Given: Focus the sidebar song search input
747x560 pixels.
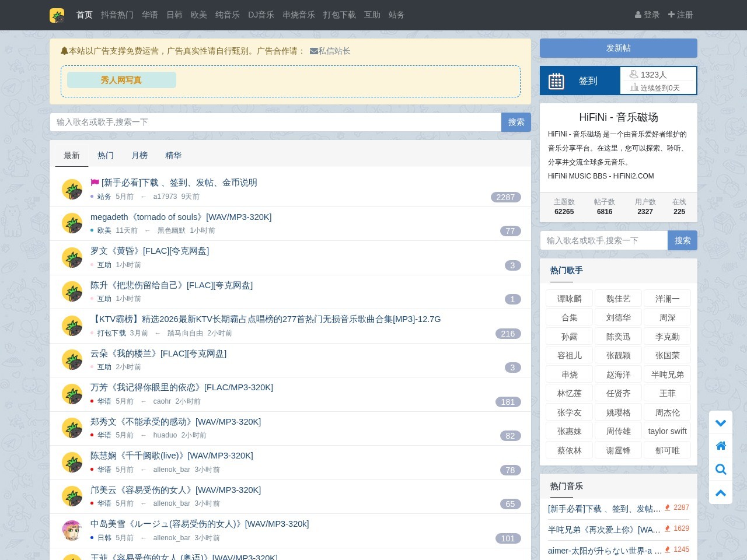Looking at the screenshot, I should pyautogui.click(x=604, y=240).
